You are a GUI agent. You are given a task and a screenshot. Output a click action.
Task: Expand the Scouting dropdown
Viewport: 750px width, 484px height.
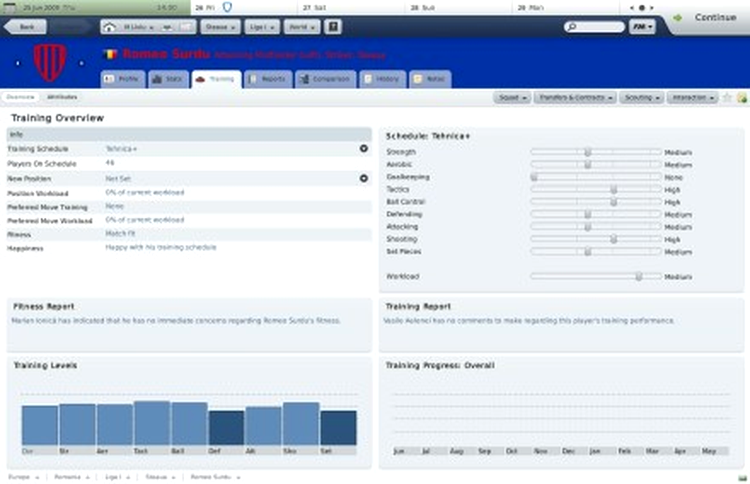click(x=641, y=98)
